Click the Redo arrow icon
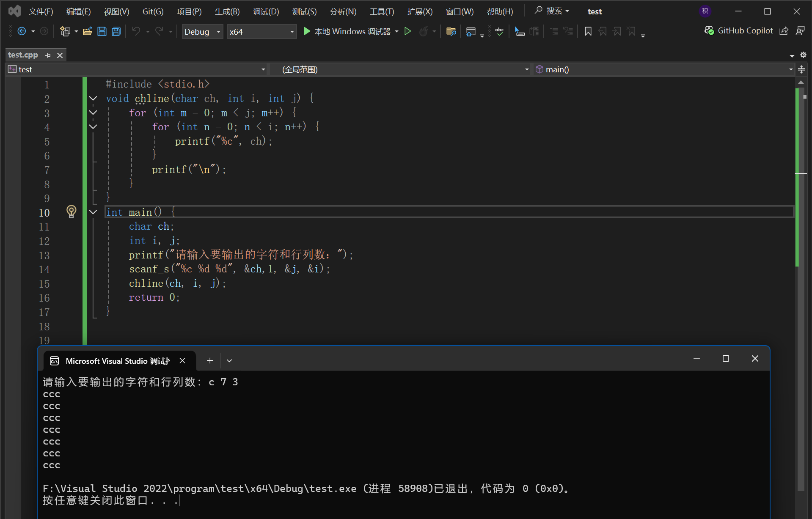Viewport: 812px width, 519px height. tap(159, 31)
